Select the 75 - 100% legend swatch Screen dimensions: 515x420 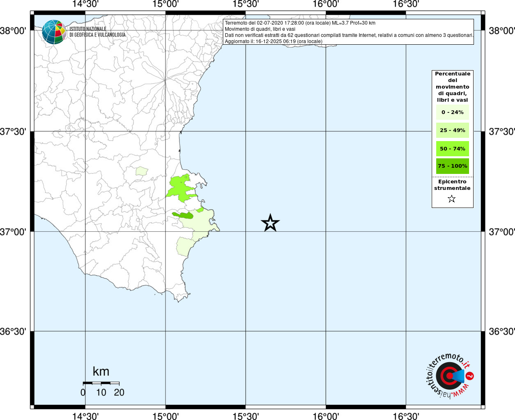(x=453, y=166)
